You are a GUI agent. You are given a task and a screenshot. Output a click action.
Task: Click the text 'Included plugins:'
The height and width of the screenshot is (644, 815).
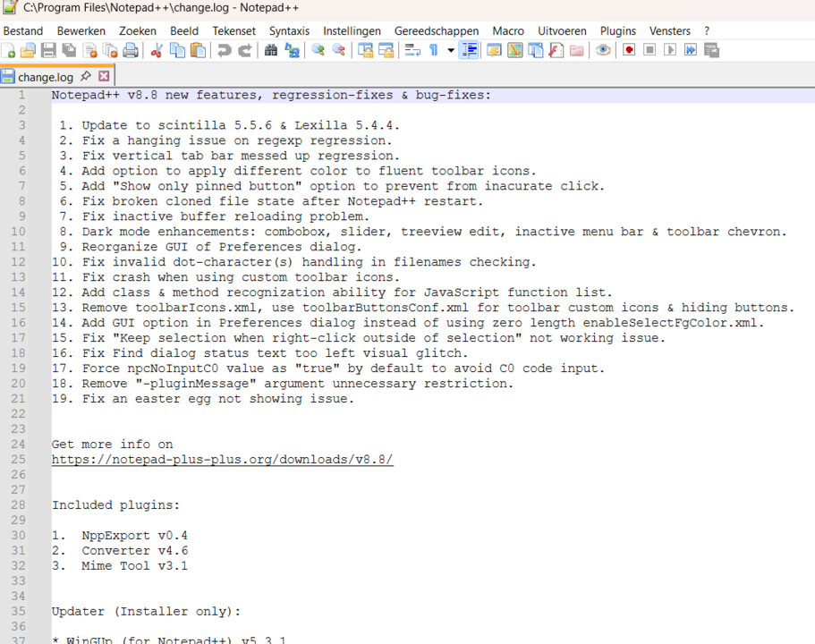[x=115, y=505]
